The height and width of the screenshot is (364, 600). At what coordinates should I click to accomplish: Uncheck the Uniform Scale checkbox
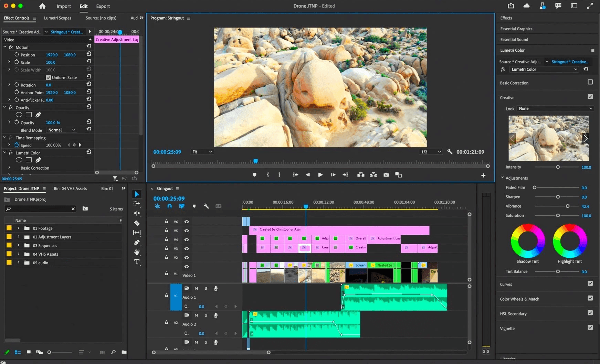pyautogui.click(x=49, y=77)
